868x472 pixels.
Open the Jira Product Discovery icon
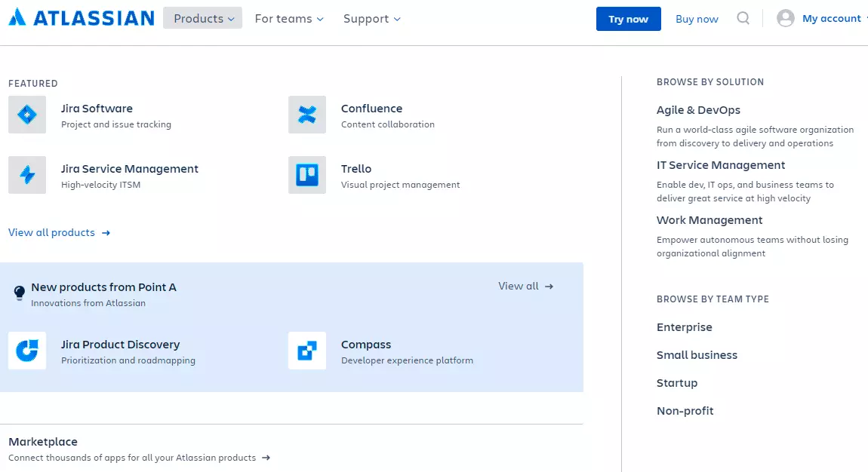pyautogui.click(x=27, y=351)
